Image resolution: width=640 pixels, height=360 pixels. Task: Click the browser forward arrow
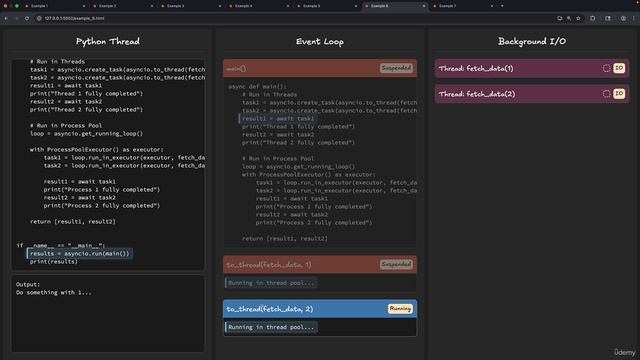tap(17, 18)
